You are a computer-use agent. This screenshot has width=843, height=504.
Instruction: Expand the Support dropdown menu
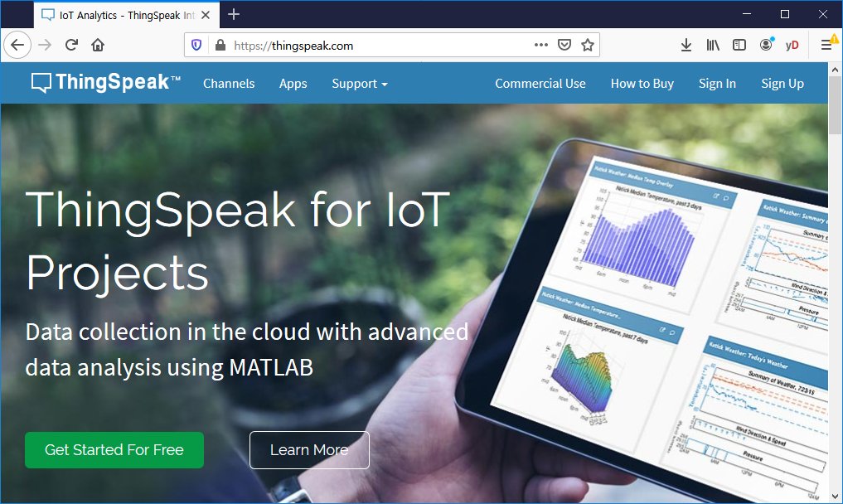[359, 84]
